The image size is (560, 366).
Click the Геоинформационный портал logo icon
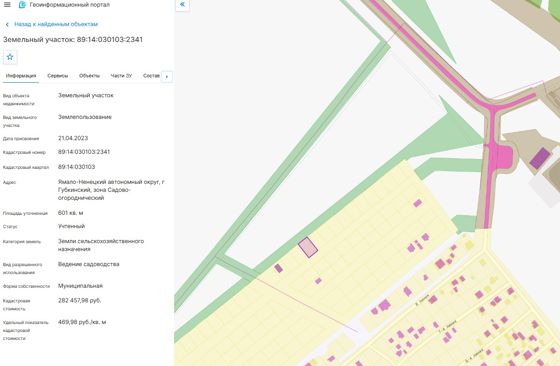(22, 5)
